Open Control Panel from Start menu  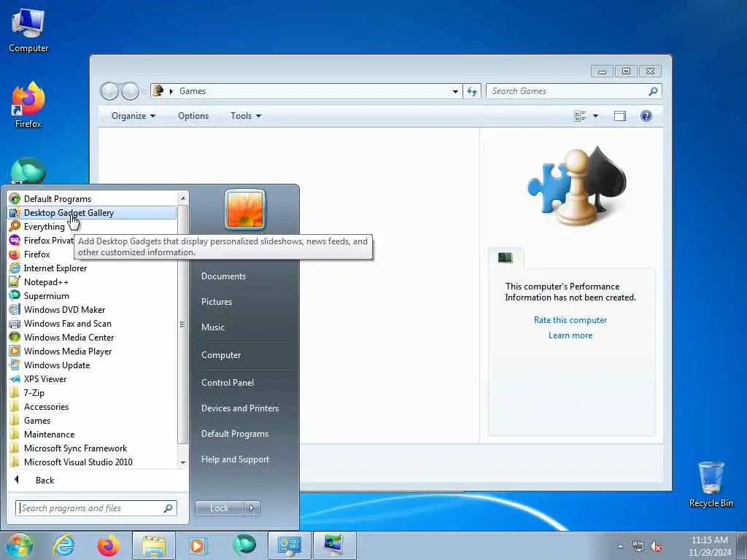228,382
